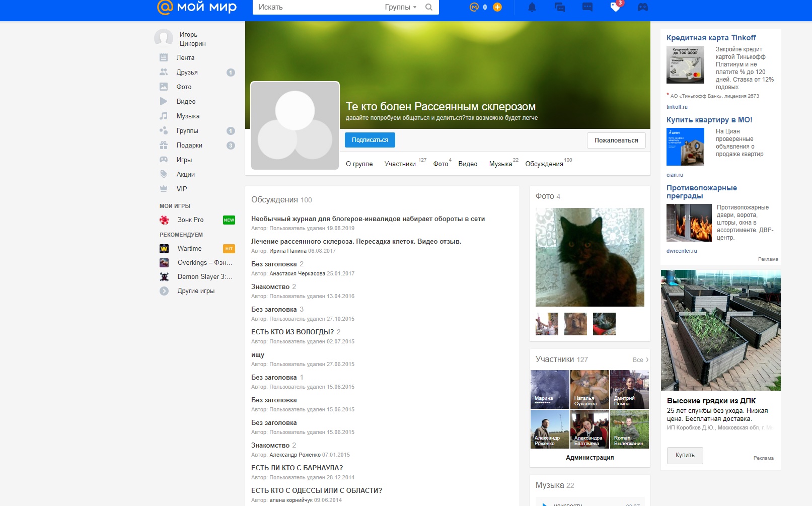Open the ЕСТЬ КТО ИЗ ВОЛОГДЫ? discussion
812x506 pixels.
tap(292, 332)
